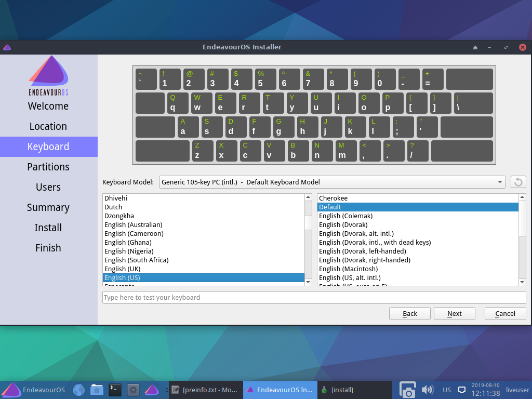
Task: Click the window shade icon in the titlebar
Action: (x=474, y=47)
